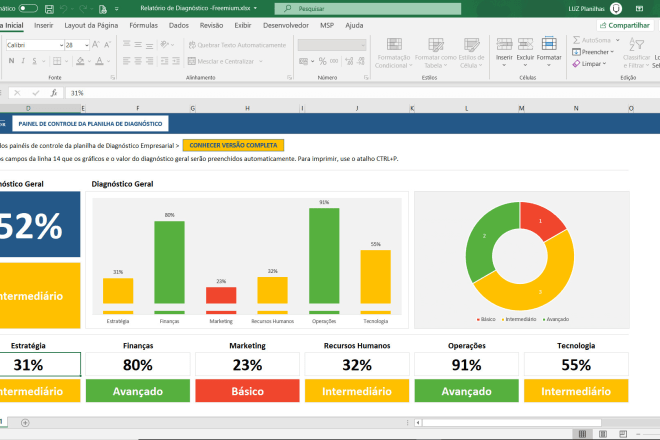Open Classificar e Filtrar menu

click(x=636, y=53)
